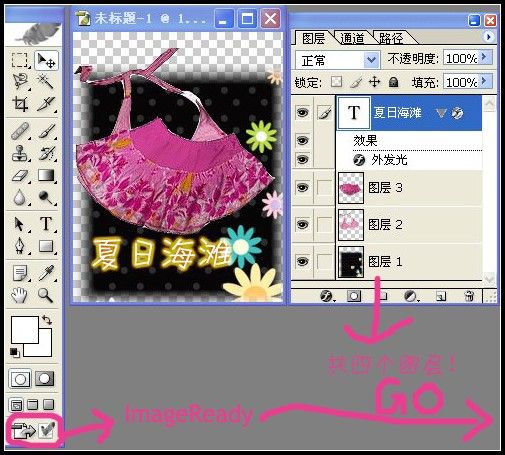The width and height of the screenshot is (505, 455).
Task: Click the foreground color swatch
Action: coord(25,329)
